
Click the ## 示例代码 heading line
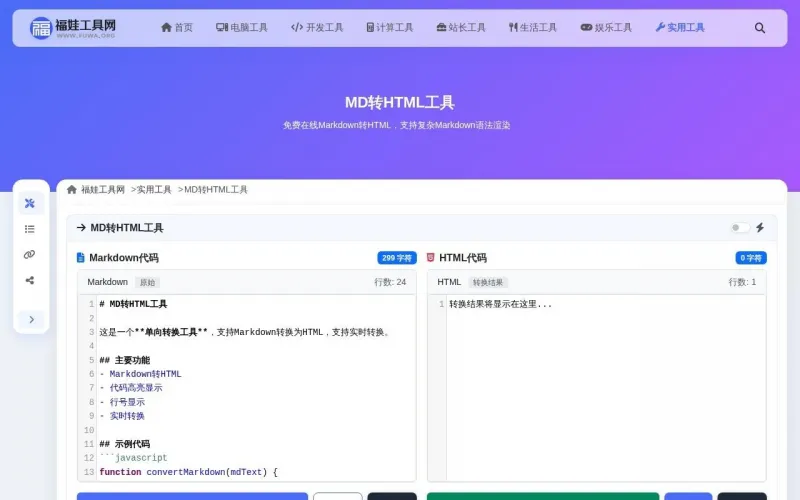coord(125,444)
